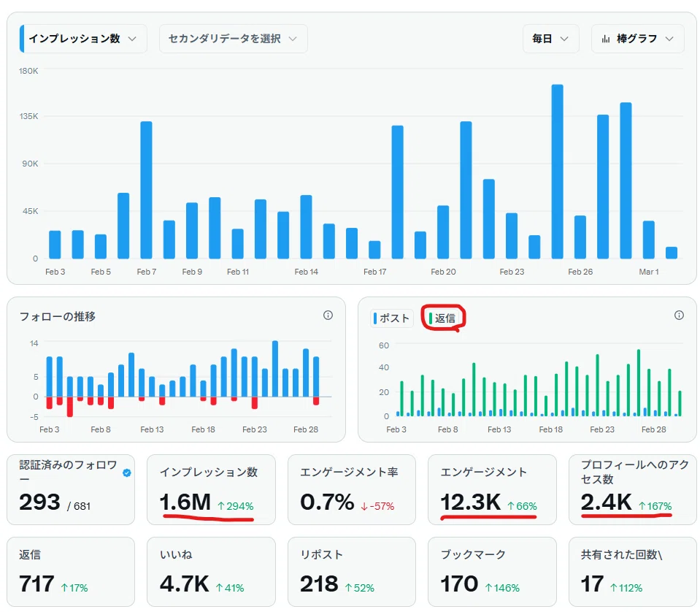700x612 pixels.
Task: Click blue color marker on インプレッション数 selector
Action: pos(22,39)
